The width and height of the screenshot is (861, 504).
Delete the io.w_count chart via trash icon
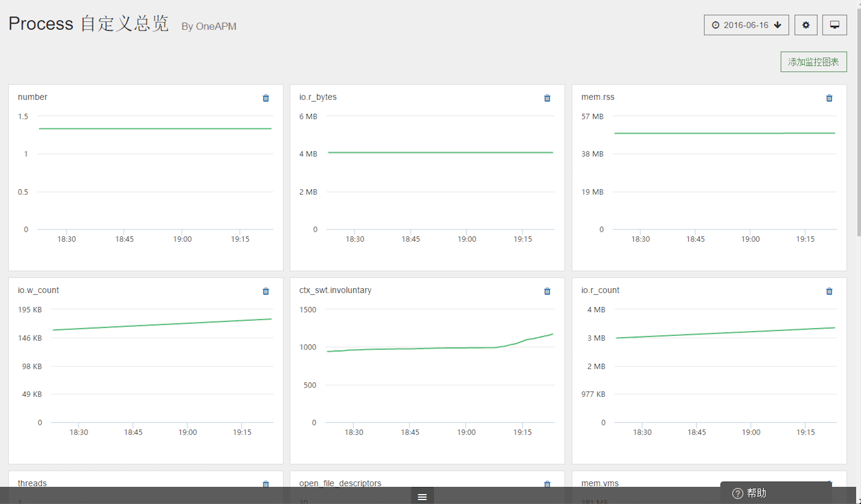[x=266, y=291]
